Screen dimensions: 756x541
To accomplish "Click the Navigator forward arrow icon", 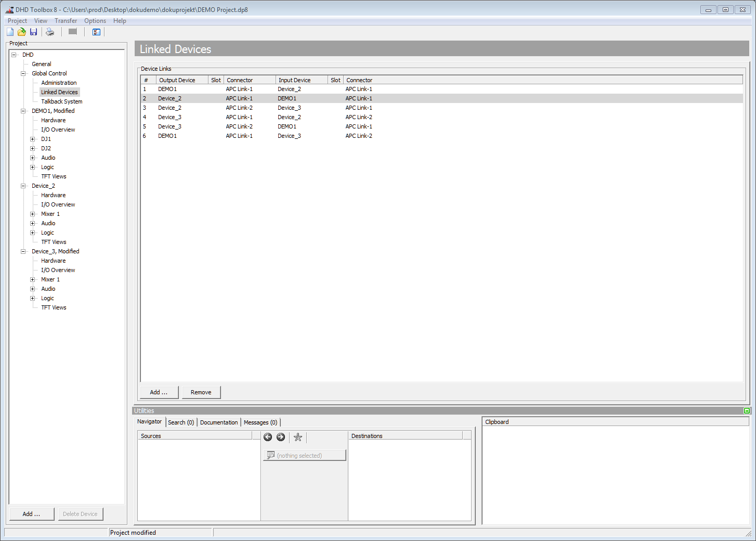I will pyautogui.click(x=281, y=437).
